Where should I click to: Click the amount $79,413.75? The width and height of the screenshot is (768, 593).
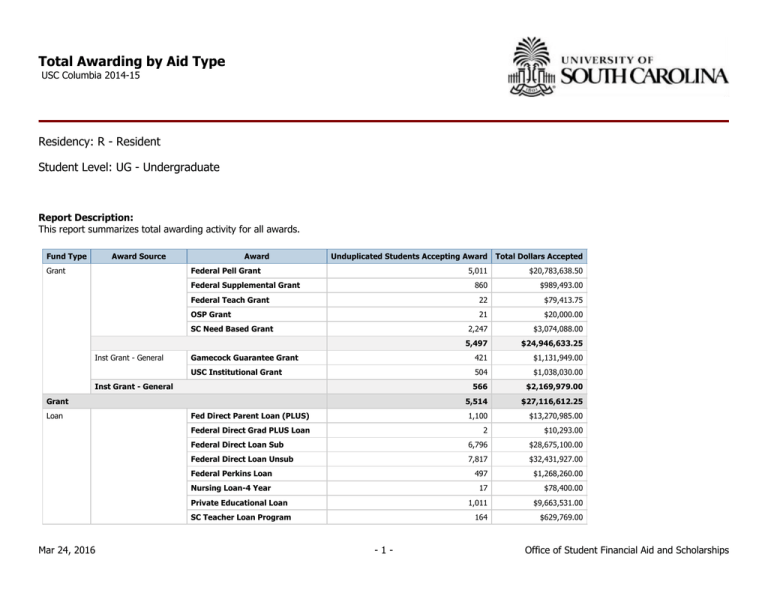tap(563, 300)
